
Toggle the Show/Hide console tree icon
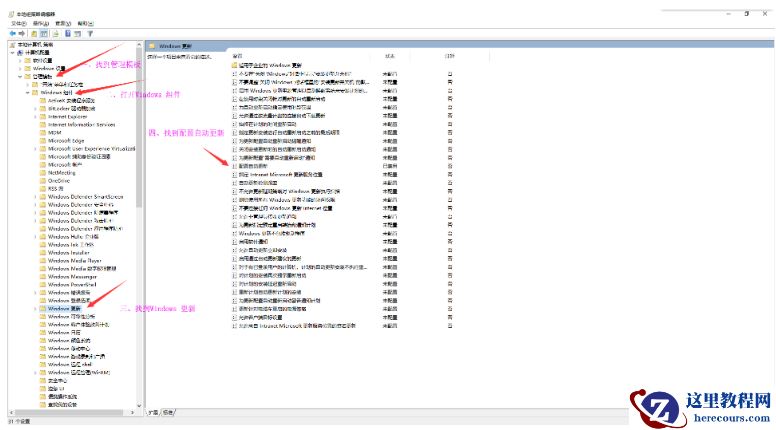[44, 34]
